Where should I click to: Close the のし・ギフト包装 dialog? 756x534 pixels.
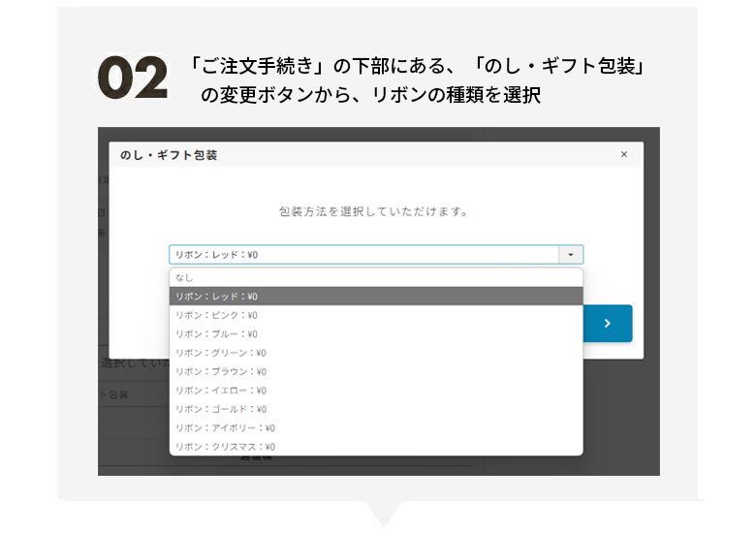pos(623,154)
